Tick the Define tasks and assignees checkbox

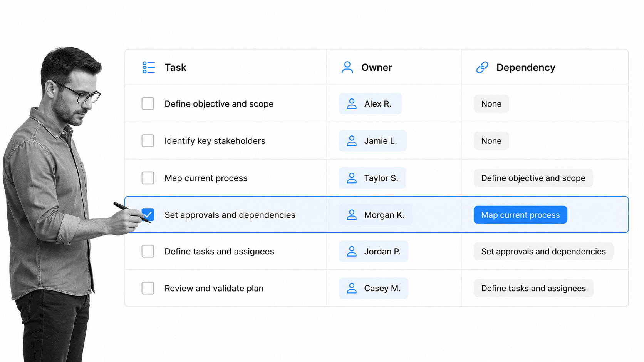pyautogui.click(x=148, y=251)
